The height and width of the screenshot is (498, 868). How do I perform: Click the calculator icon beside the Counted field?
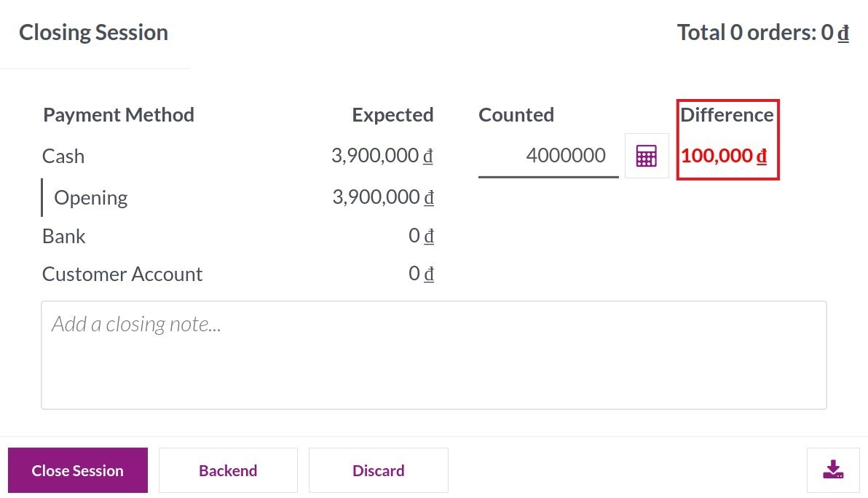pyautogui.click(x=647, y=155)
